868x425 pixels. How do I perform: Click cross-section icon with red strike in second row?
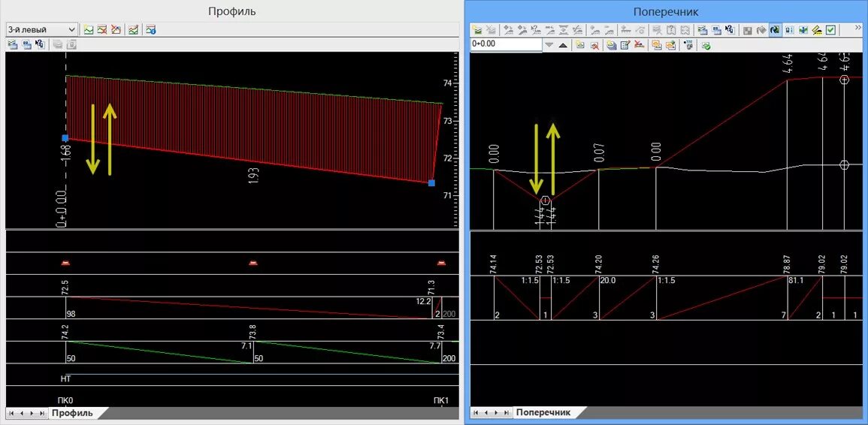(594, 45)
